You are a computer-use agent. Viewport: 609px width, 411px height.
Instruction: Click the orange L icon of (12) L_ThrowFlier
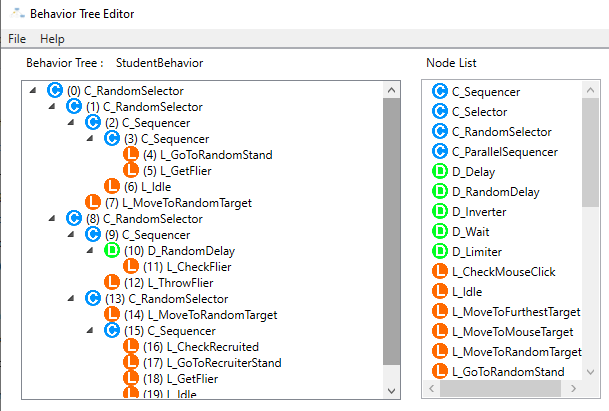(112, 283)
